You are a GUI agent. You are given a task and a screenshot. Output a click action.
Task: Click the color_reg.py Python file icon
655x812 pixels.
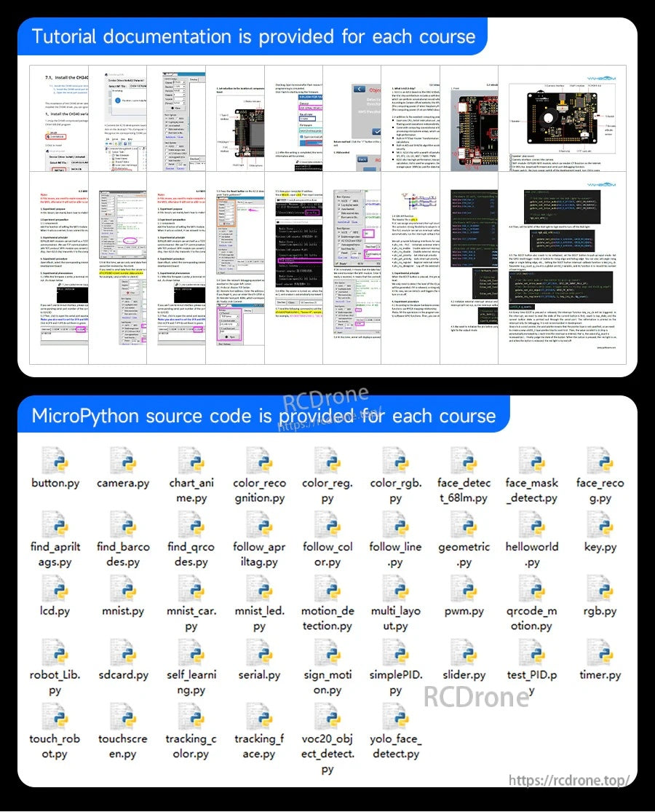pos(327,460)
